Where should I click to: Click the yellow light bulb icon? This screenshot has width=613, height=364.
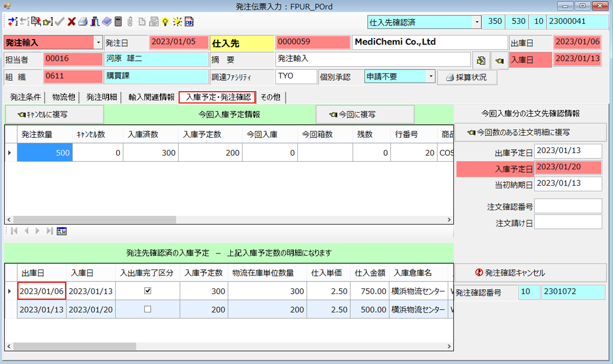[165, 22]
